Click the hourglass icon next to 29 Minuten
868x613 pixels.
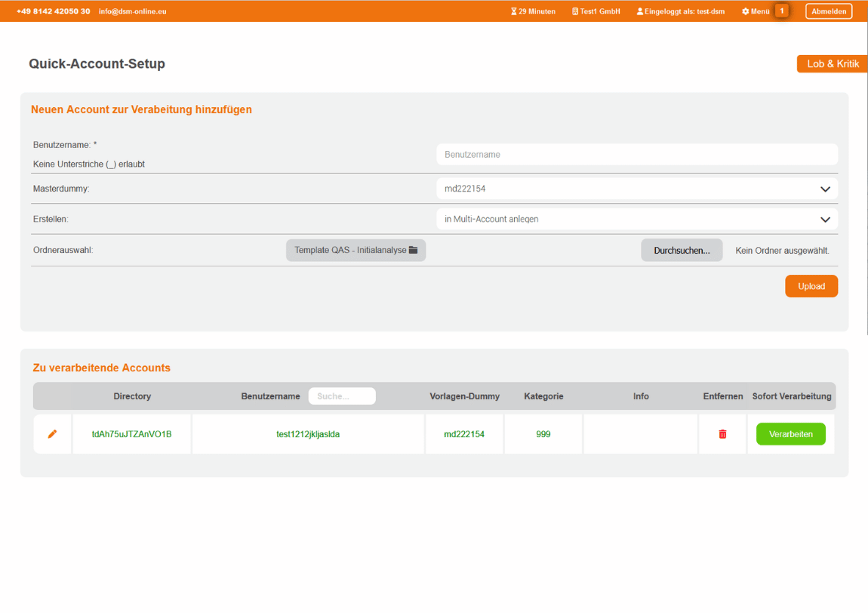(x=514, y=11)
